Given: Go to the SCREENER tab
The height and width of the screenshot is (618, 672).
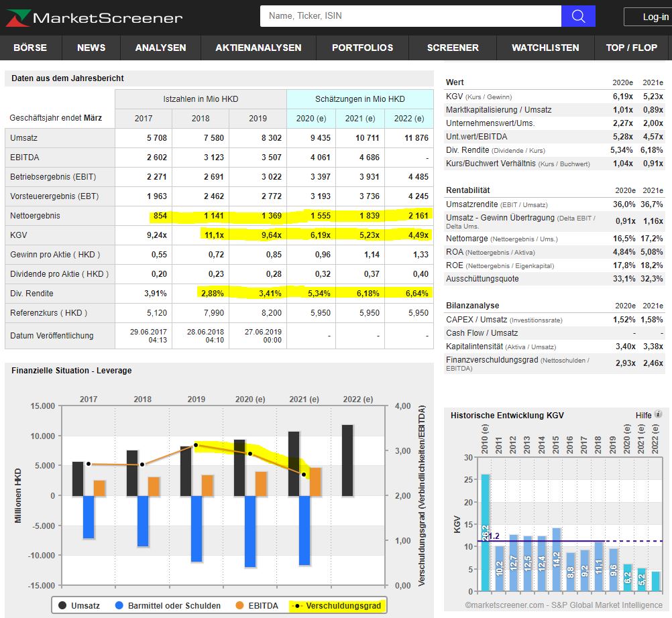Looking at the screenshot, I should coord(453,48).
